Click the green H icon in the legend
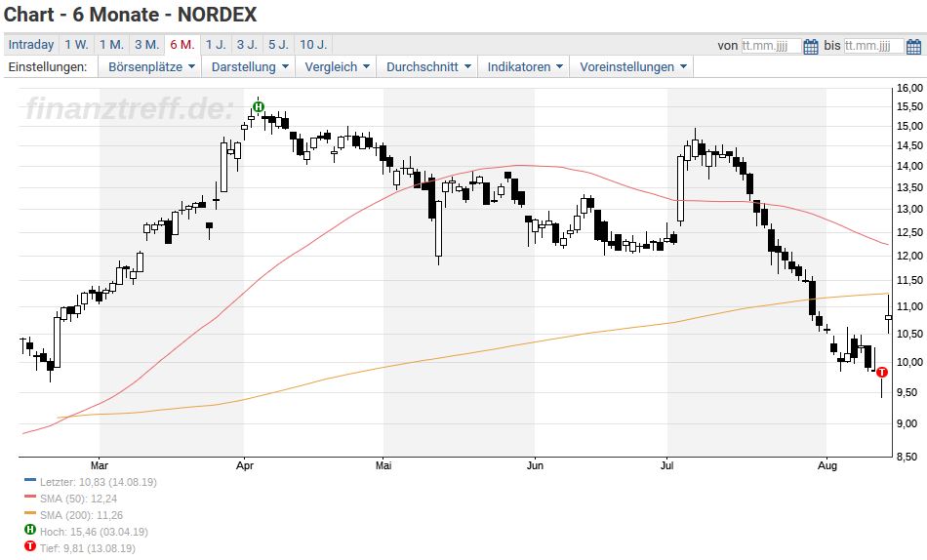 (30, 530)
